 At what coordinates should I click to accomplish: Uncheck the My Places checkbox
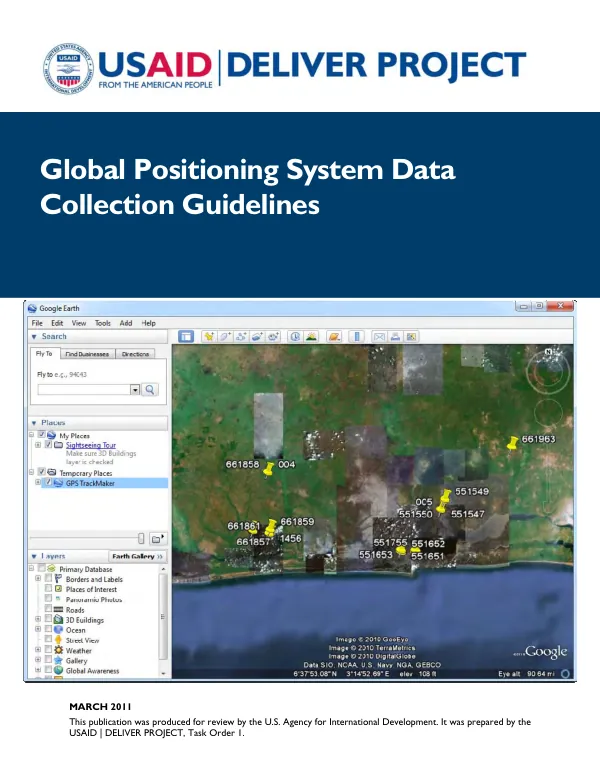[42, 435]
